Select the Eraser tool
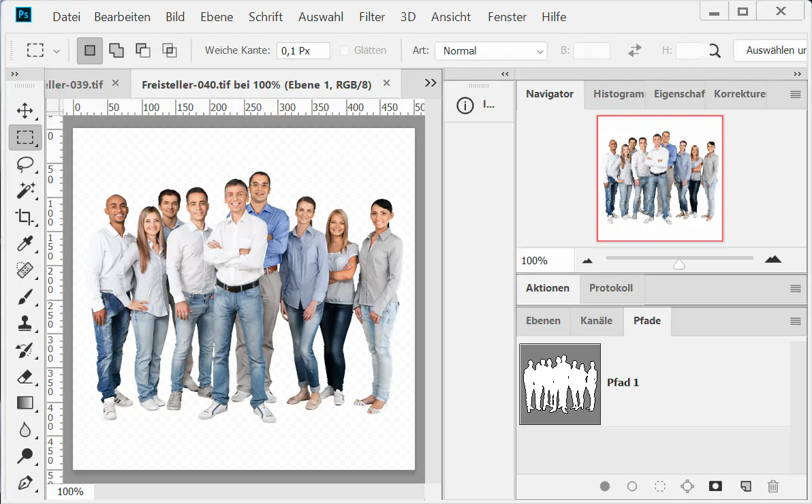Image resolution: width=812 pixels, height=504 pixels. 25,377
